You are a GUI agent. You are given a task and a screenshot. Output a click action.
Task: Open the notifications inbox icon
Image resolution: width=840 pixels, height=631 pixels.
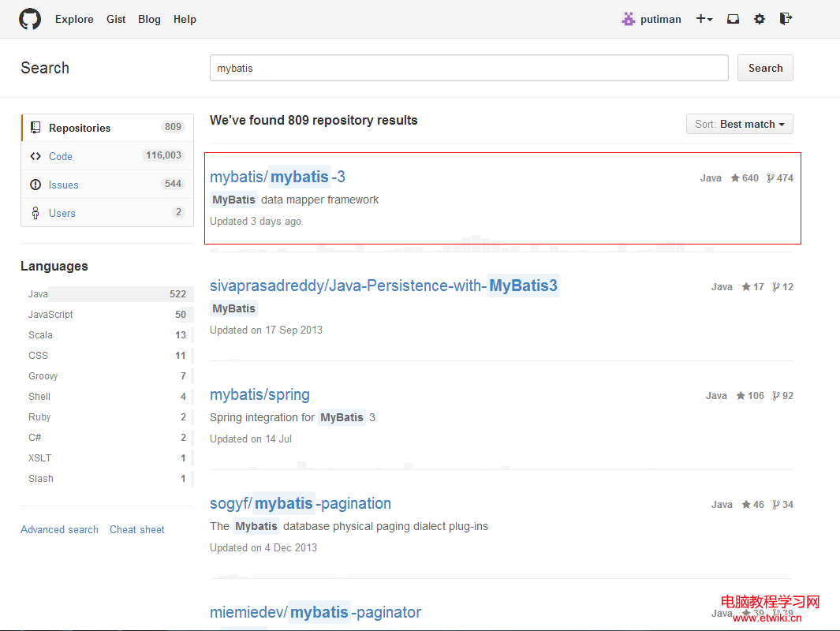[733, 19]
